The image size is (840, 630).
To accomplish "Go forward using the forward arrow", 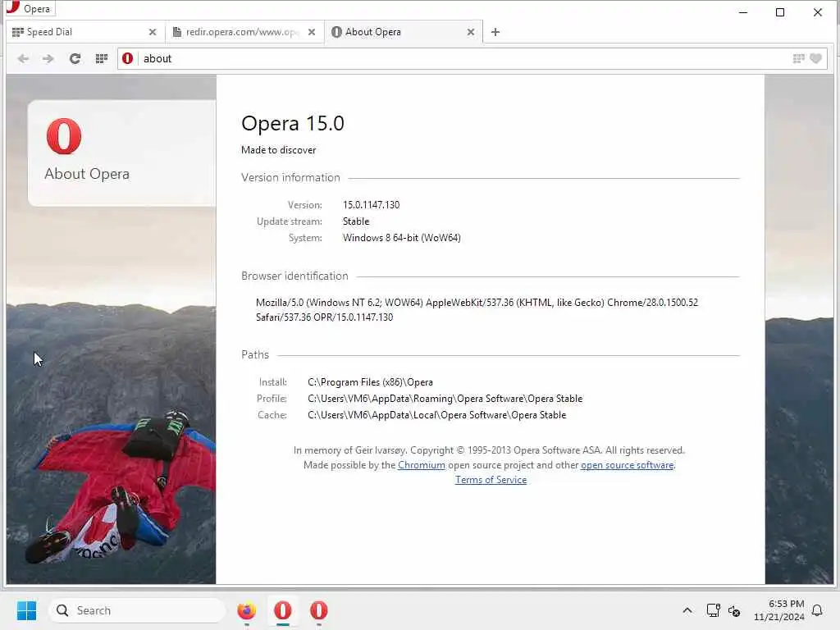I will [48, 59].
